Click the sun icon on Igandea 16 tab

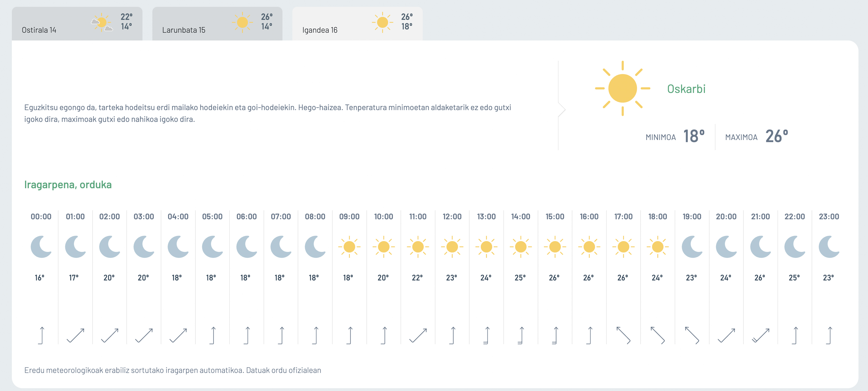pyautogui.click(x=382, y=22)
